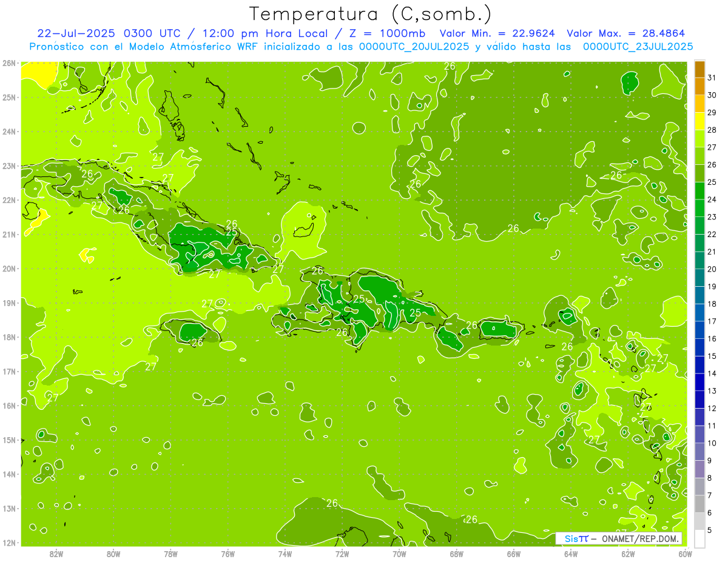Pick the white swatch below 5 on colorbar

pyautogui.click(x=699, y=538)
